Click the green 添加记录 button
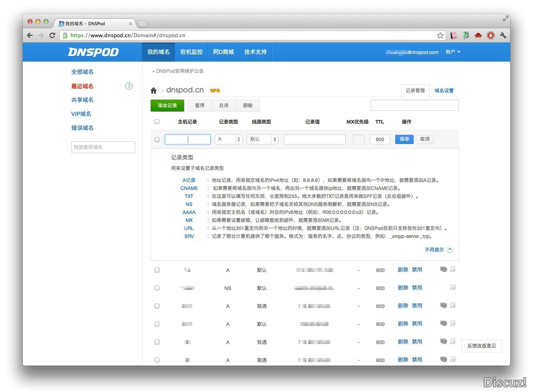The image size is (533, 392). pyautogui.click(x=167, y=106)
